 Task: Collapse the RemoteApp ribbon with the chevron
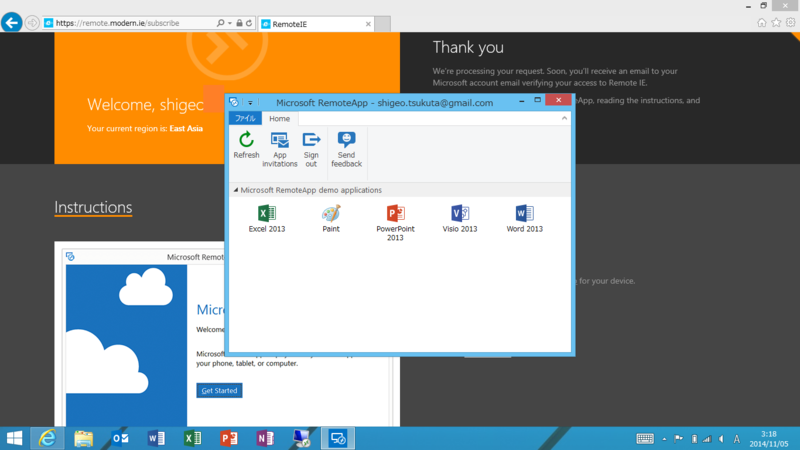(x=564, y=118)
